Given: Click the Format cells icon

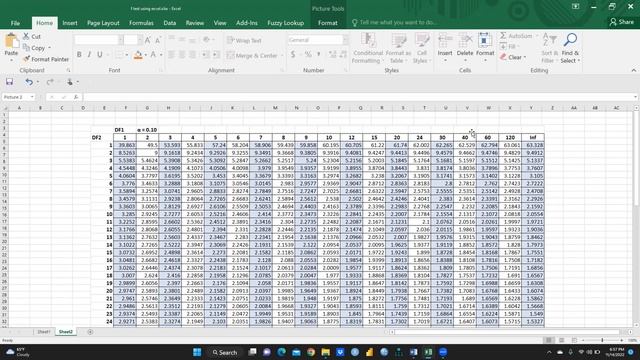Looking at the screenshot, I should pos(485,41).
